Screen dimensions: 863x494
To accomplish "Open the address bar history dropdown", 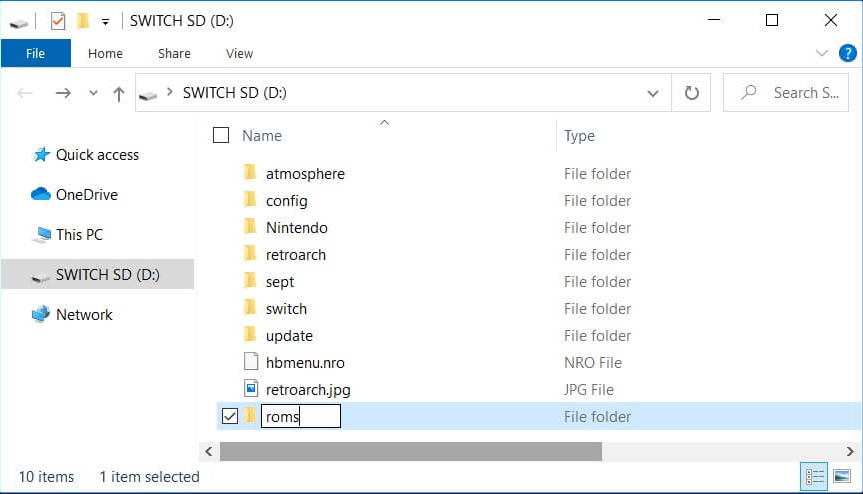I will [x=653, y=93].
